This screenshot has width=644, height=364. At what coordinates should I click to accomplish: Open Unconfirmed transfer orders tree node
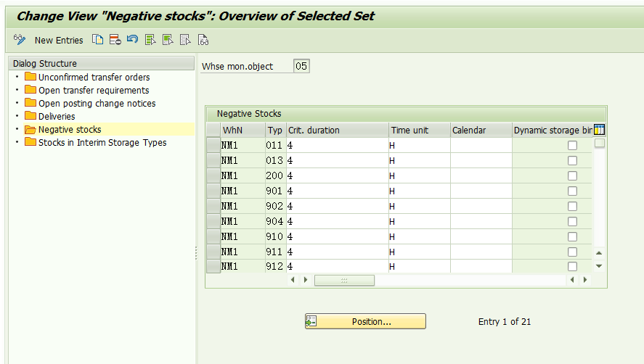pos(94,78)
